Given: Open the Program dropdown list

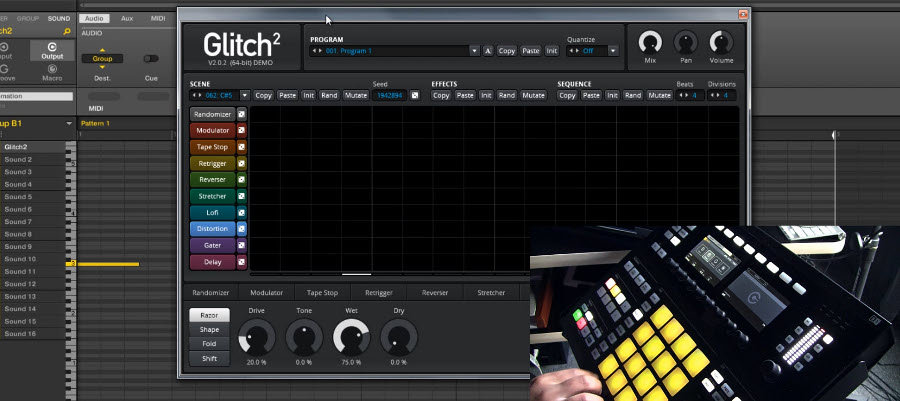Looking at the screenshot, I should [x=474, y=51].
